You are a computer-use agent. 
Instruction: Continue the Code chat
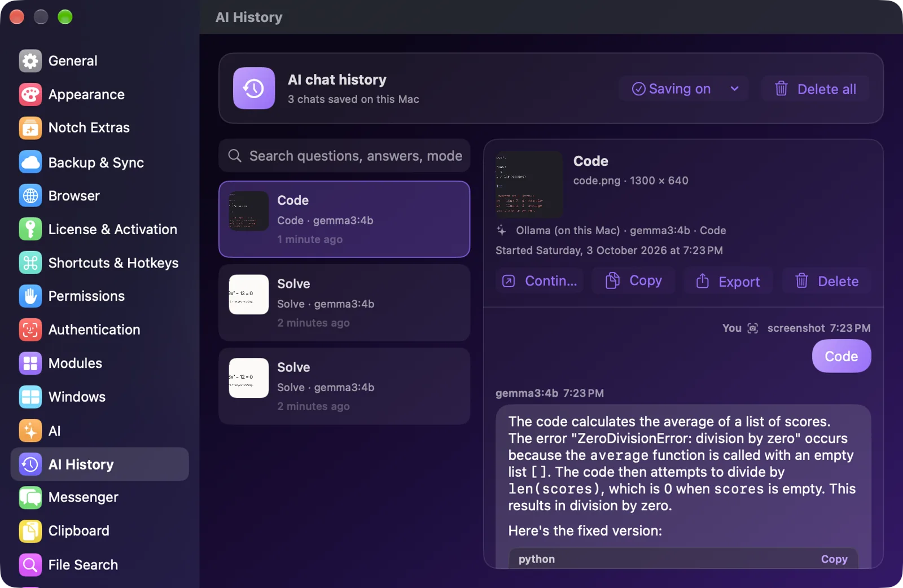click(x=540, y=281)
